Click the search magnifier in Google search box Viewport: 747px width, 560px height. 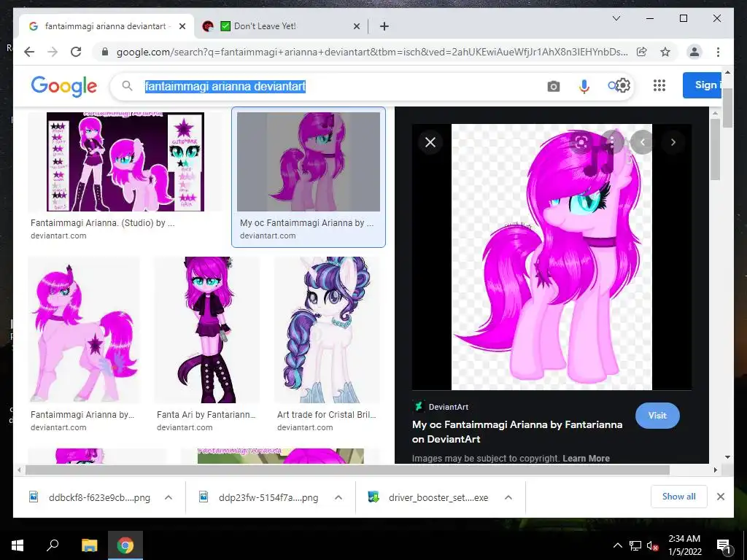(127, 86)
